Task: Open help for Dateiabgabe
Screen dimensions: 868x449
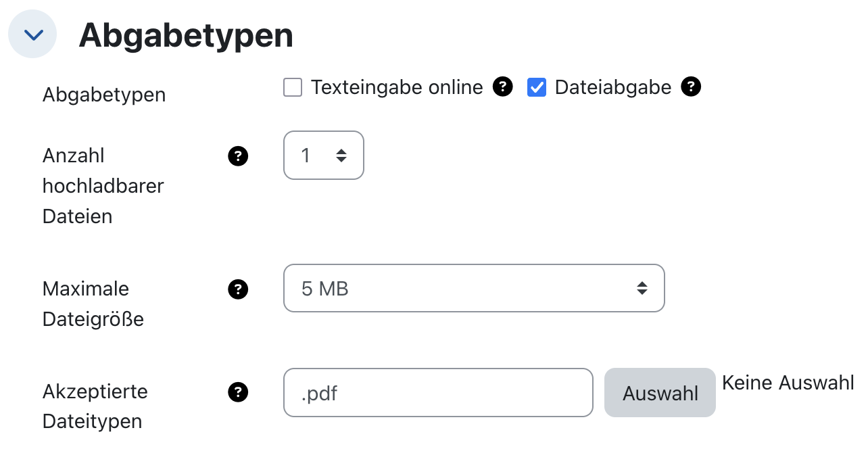Action: (x=691, y=87)
